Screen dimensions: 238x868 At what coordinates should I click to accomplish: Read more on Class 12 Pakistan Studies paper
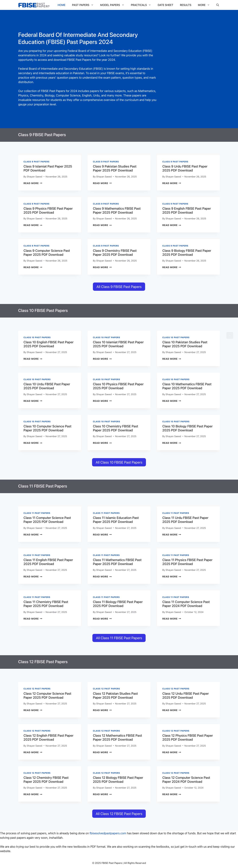click(102, 710)
